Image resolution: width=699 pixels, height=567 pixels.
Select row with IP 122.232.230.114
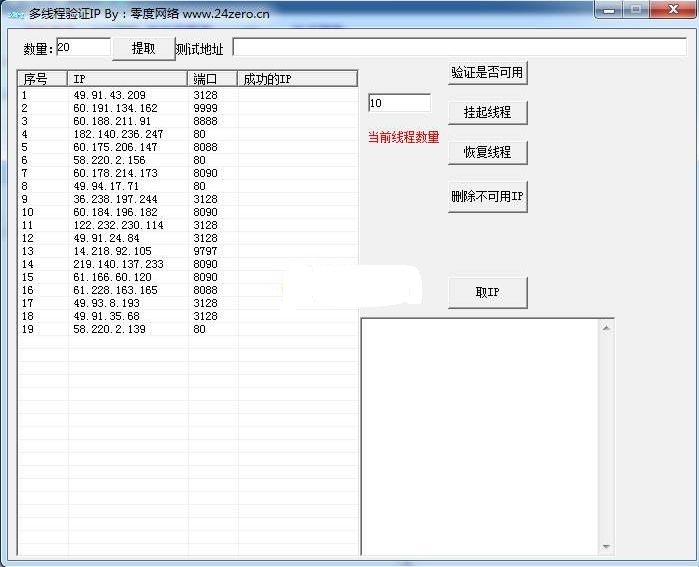[188, 225]
